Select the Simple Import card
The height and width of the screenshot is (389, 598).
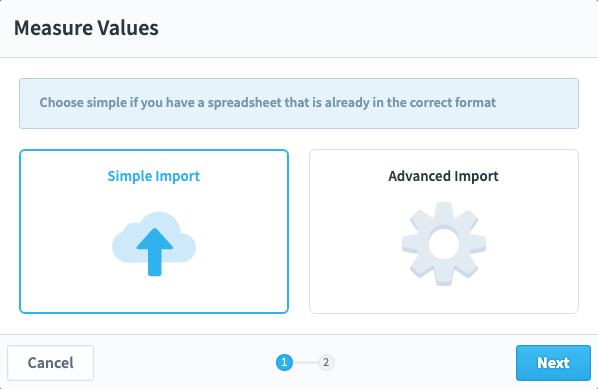[x=154, y=231]
